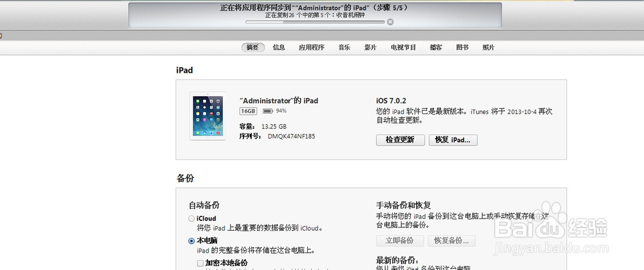
Task: Click the "Administrator"的 iPad device name
Action: (x=279, y=101)
